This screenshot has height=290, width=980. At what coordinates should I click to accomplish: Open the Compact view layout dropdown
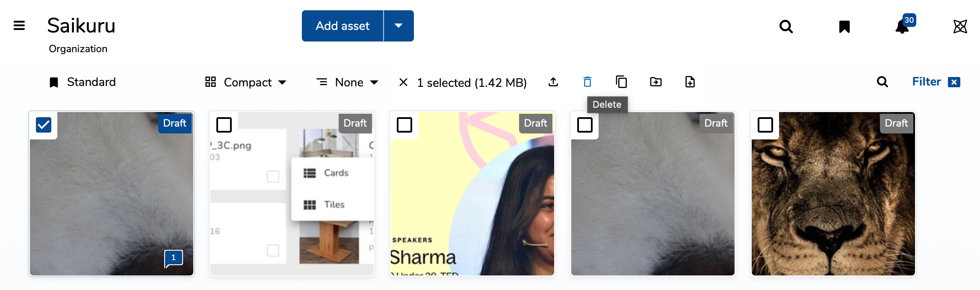pyautogui.click(x=246, y=82)
